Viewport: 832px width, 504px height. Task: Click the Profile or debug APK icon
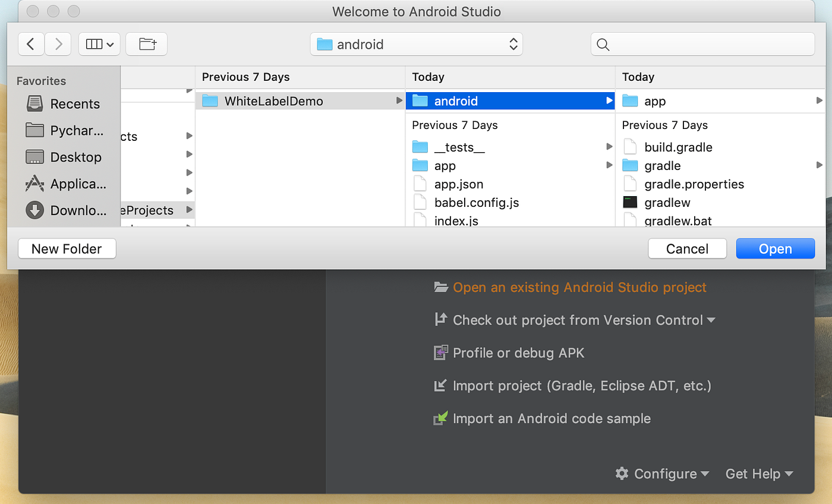(440, 352)
